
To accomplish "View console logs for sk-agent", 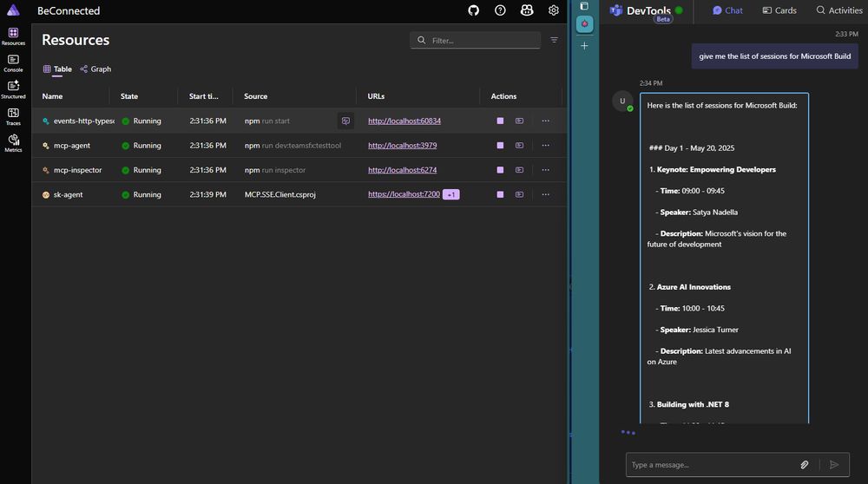I will (x=519, y=194).
